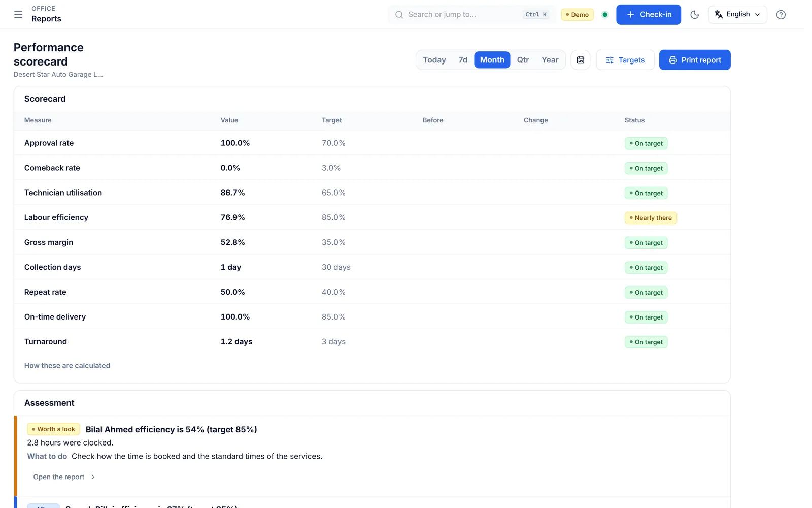Viewport: 812px width, 508px height.
Task: Click On target status for Approval rate
Action: [646, 143]
